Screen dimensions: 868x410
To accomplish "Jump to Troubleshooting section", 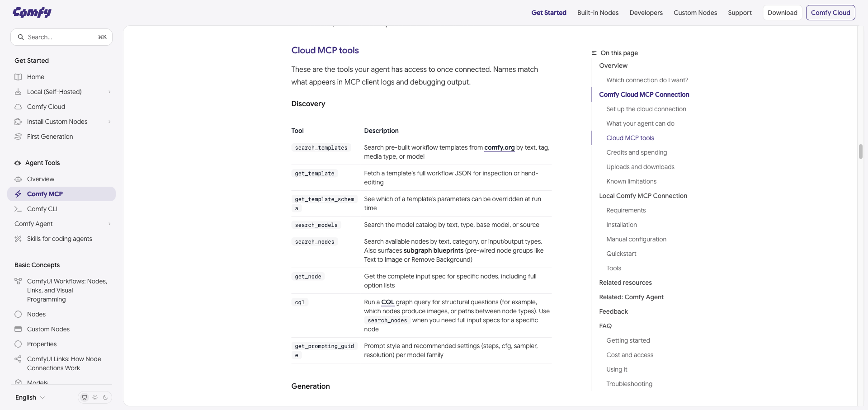I will click(629, 384).
